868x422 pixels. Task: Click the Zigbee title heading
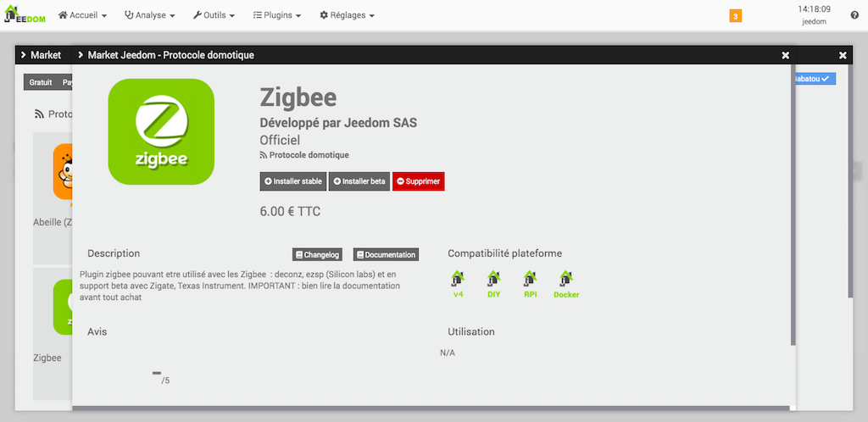pyautogui.click(x=298, y=98)
